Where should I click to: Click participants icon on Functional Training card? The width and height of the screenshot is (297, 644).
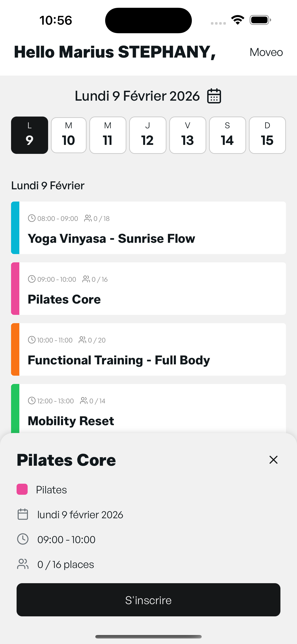82,340
